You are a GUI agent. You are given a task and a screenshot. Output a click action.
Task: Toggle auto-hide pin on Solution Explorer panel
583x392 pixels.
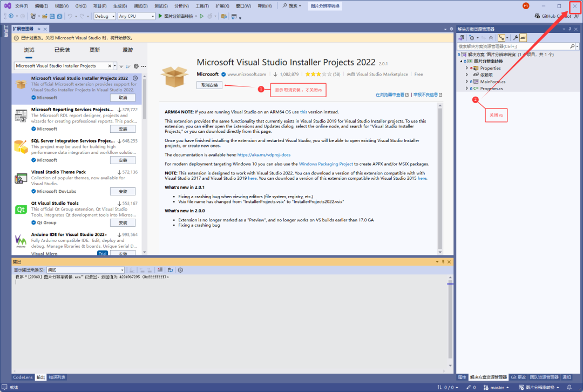[x=570, y=29]
